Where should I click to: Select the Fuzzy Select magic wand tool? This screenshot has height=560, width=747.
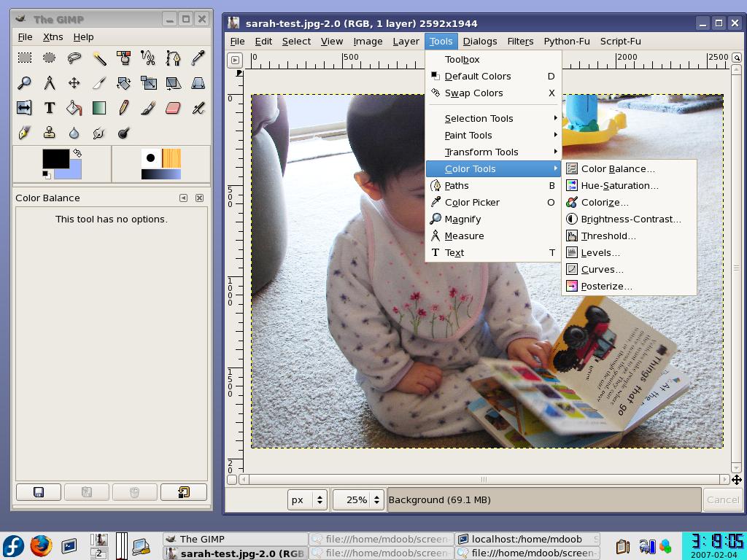pyautogui.click(x=99, y=58)
